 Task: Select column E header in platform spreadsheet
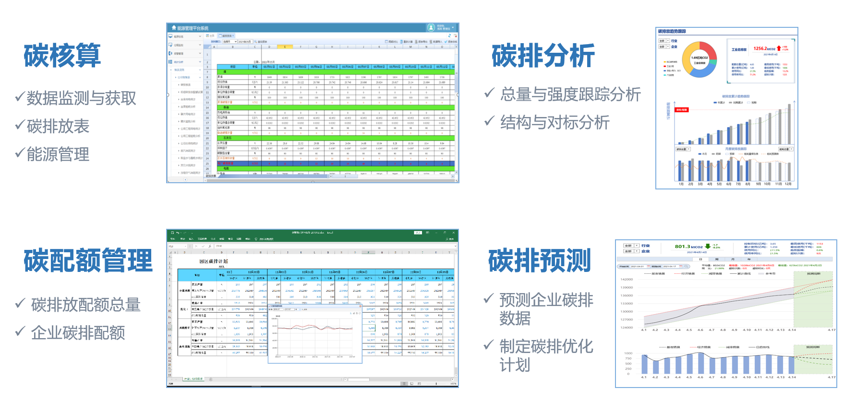pyautogui.click(x=285, y=47)
